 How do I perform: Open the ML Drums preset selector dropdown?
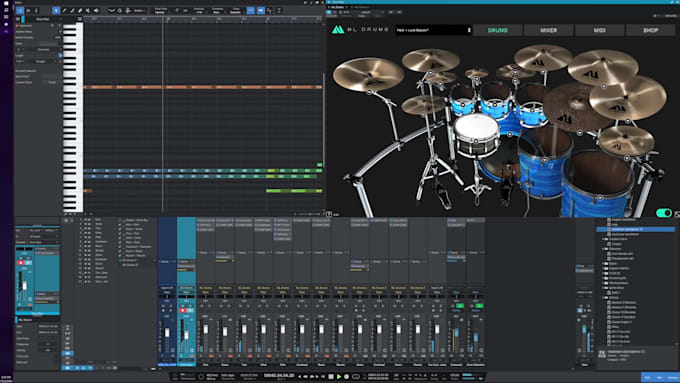coord(433,30)
